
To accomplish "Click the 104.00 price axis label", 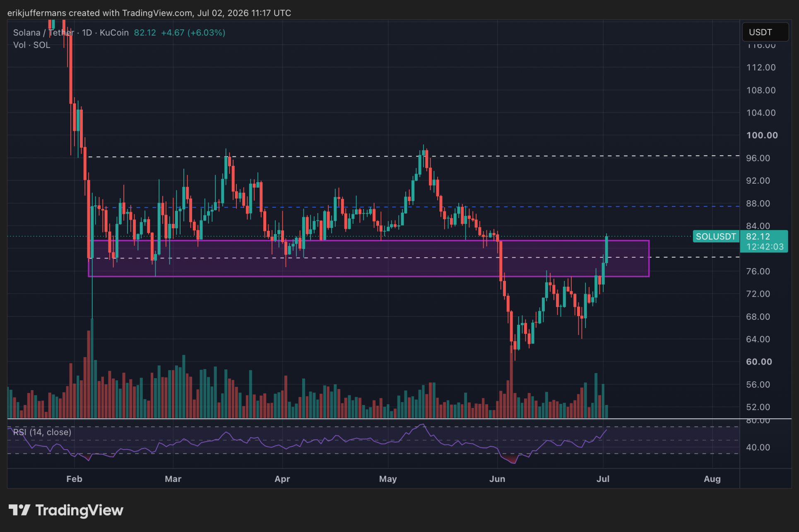I will point(761,113).
